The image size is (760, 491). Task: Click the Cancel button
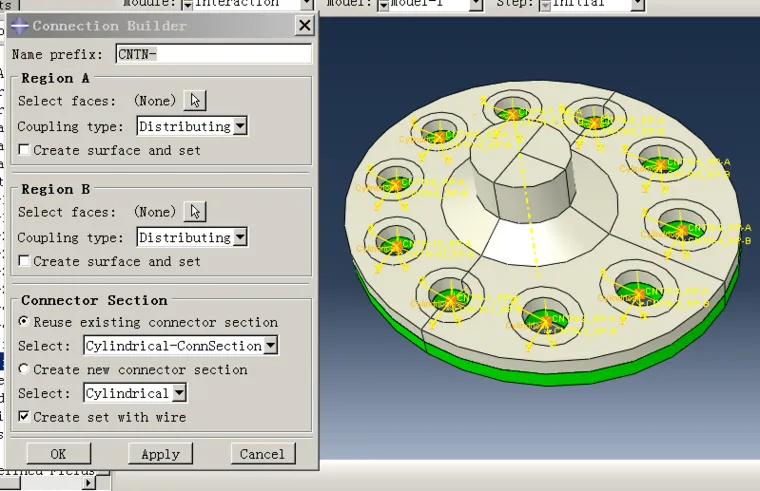(x=263, y=454)
